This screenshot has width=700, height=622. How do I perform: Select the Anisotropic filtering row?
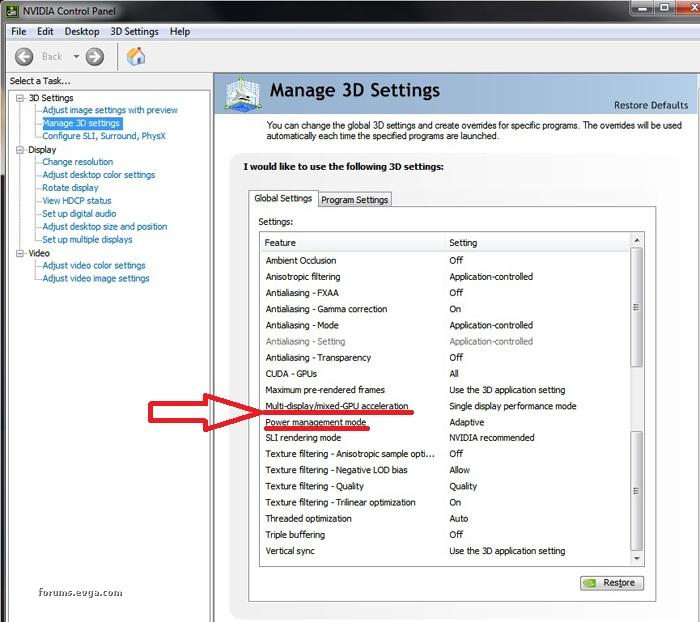tap(445, 277)
